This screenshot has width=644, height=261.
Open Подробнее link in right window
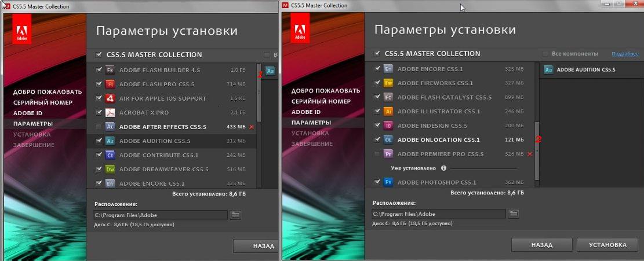coord(625,54)
